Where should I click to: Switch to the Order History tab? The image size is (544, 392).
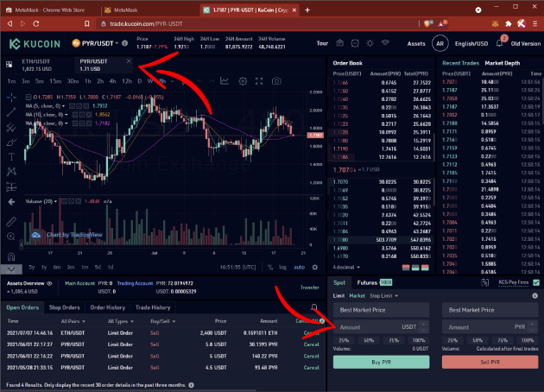click(x=108, y=307)
